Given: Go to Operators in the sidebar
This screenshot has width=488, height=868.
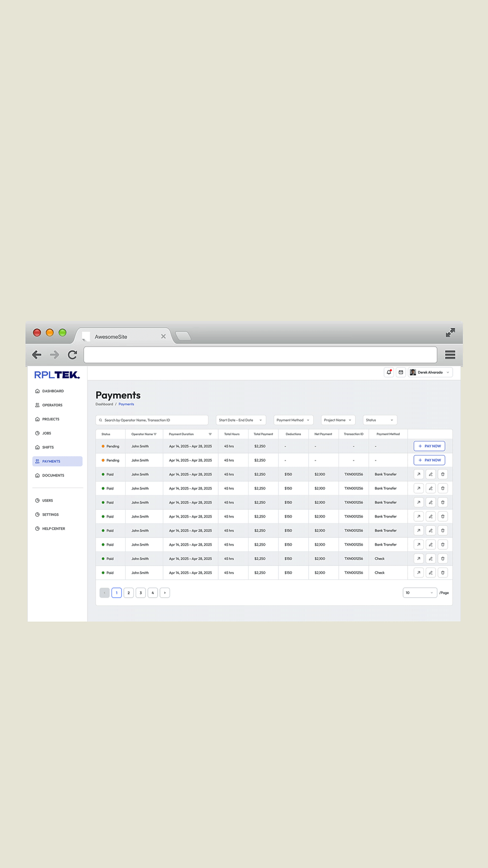Looking at the screenshot, I should 52,405.
